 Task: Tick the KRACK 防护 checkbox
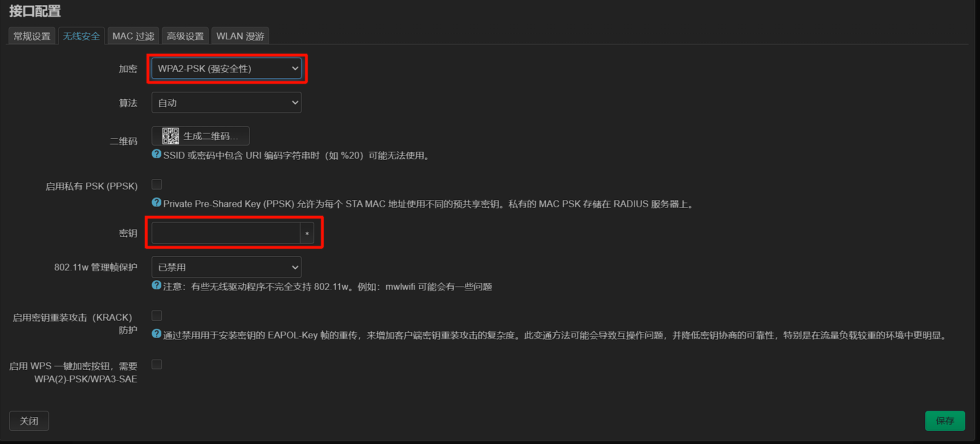coord(157,316)
